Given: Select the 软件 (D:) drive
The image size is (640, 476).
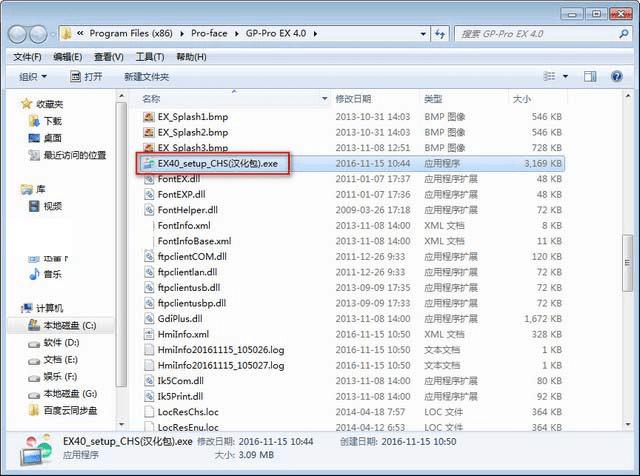Looking at the screenshot, I should coord(54,343).
